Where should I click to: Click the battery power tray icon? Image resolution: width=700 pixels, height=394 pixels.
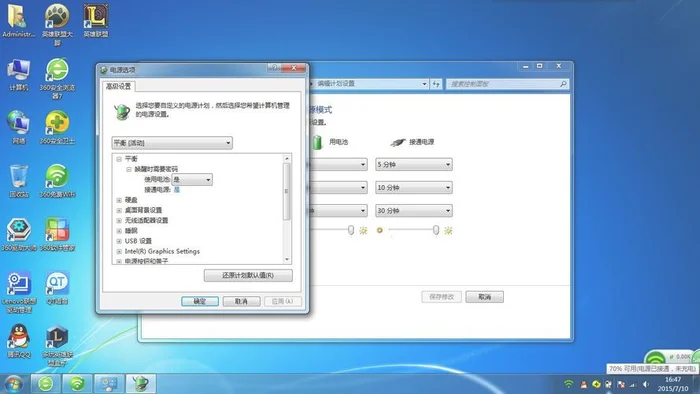tap(608, 384)
